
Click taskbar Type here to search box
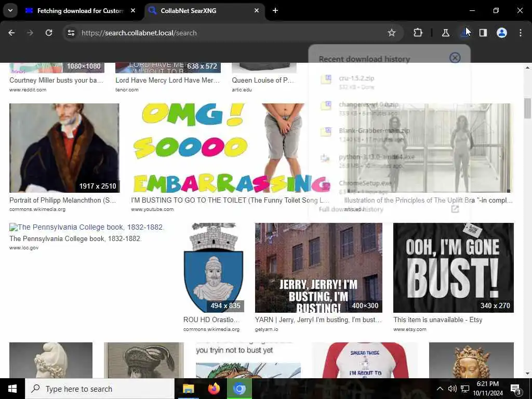tap(100, 389)
